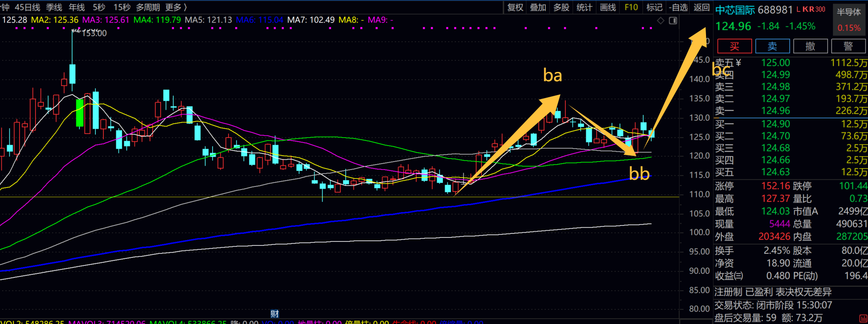The width and height of the screenshot is (868, 324).
Task: Open the 复权 adjustment menu
Action: click(515, 8)
